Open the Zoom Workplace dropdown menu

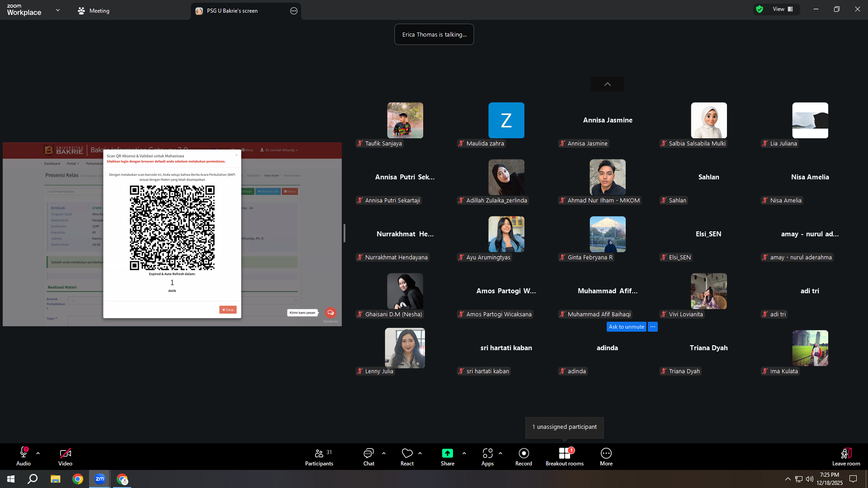pos(57,10)
